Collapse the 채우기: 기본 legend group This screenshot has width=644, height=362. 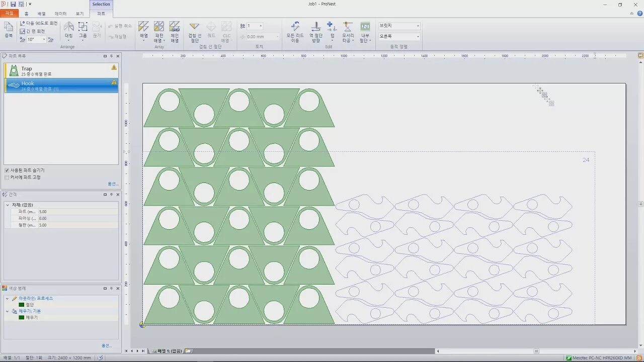click(x=7, y=311)
